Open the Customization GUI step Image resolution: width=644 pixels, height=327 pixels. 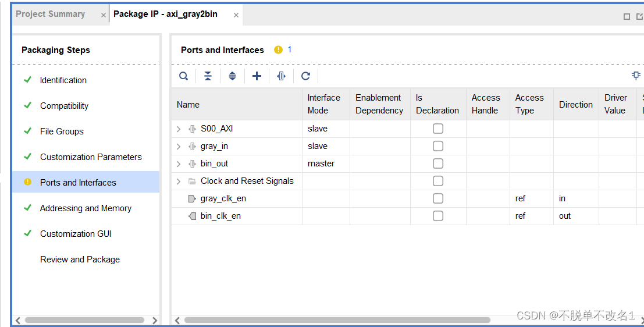coord(76,234)
